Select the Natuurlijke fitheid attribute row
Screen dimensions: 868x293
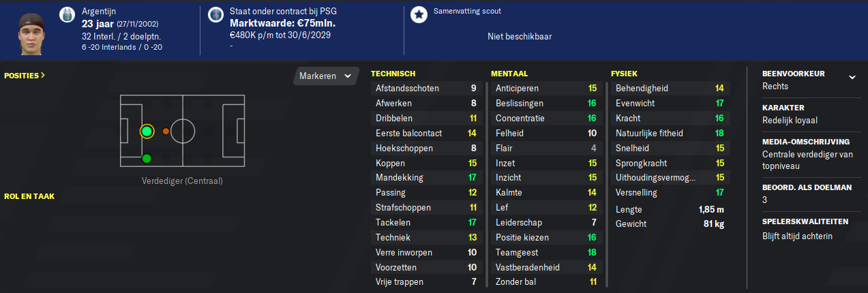coord(670,134)
